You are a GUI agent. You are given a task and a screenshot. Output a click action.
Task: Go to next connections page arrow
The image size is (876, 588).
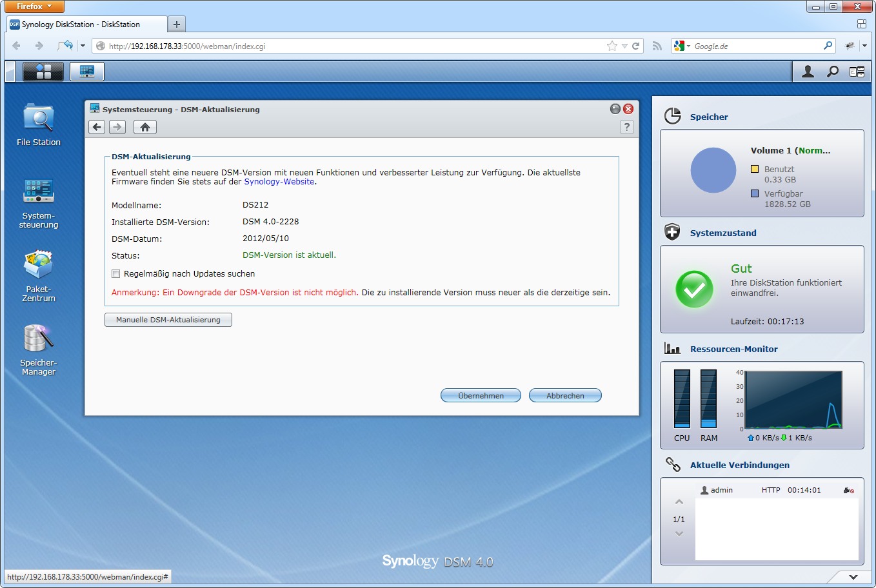[x=679, y=534]
